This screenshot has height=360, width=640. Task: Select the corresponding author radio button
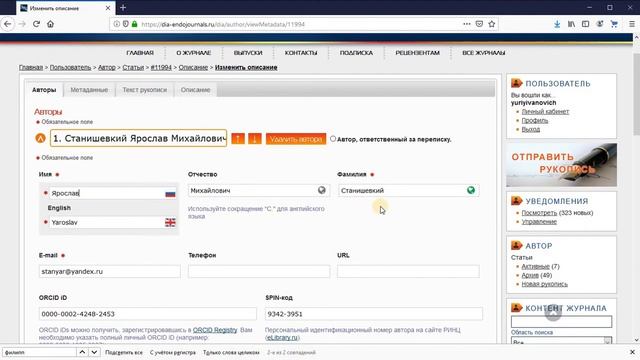[333, 139]
